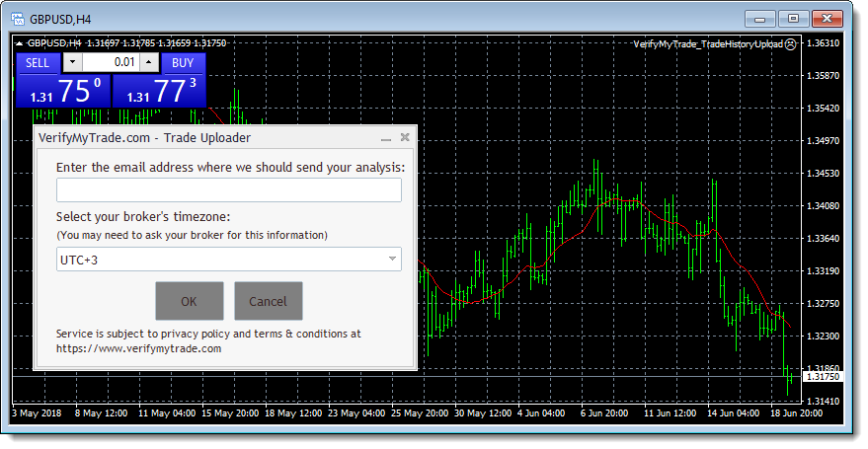The width and height of the screenshot is (868, 449).
Task: Click OK in Trade Uploader dialog
Action: click(190, 301)
